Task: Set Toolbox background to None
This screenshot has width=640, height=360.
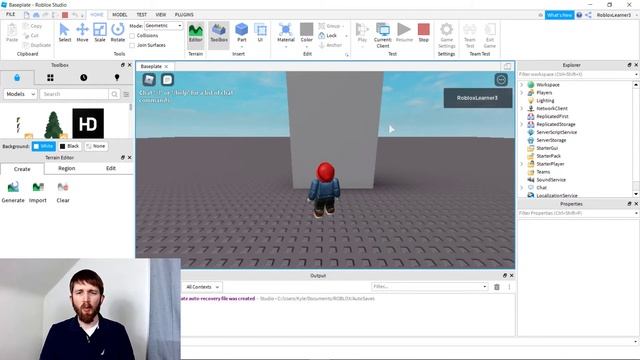Action: pos(96,146)
